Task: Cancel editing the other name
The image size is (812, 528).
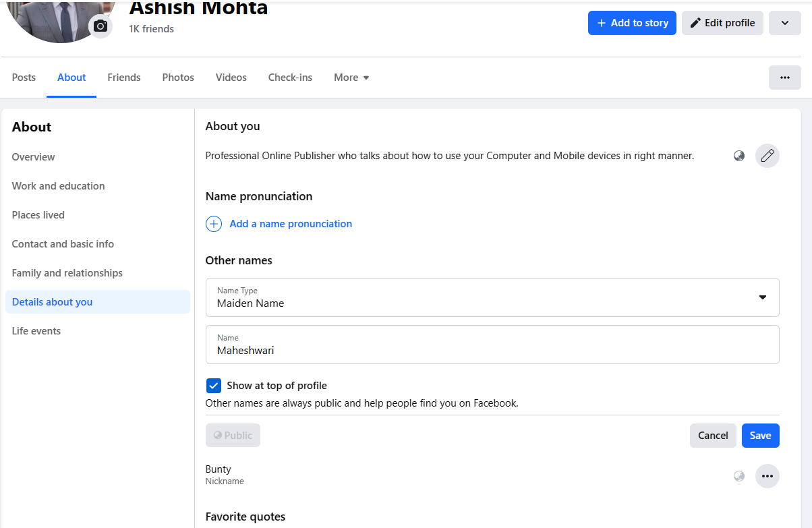Action: click(x=713, y=435)
